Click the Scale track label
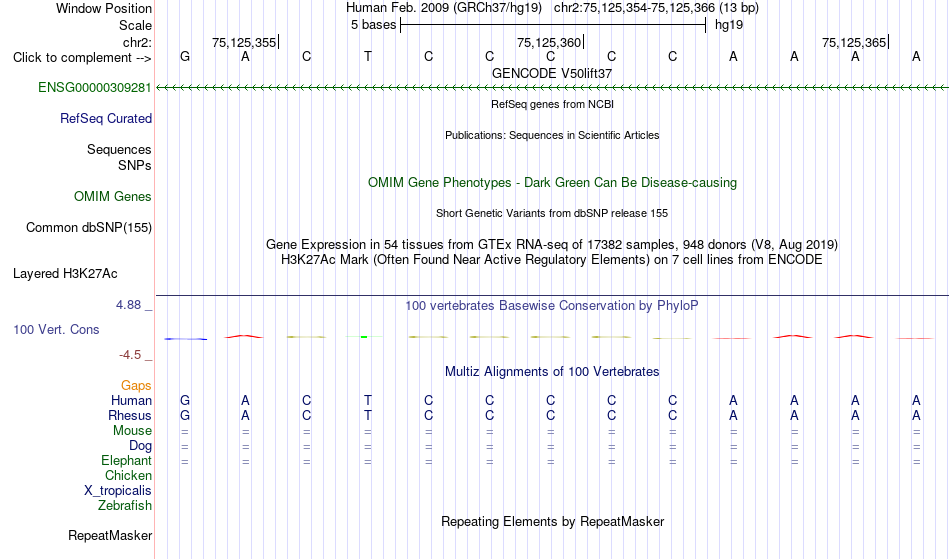This screenshot has height=559, width=950. pyautogui.click(x=135, y=25)
